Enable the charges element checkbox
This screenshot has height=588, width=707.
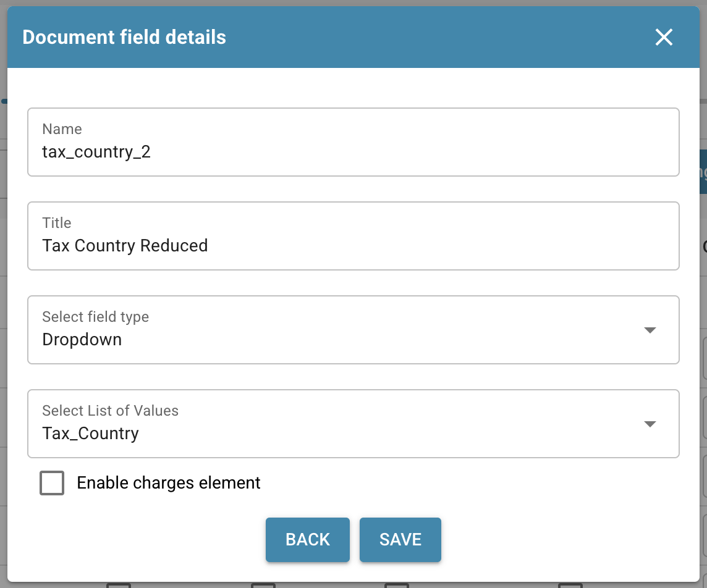point(52,483)
